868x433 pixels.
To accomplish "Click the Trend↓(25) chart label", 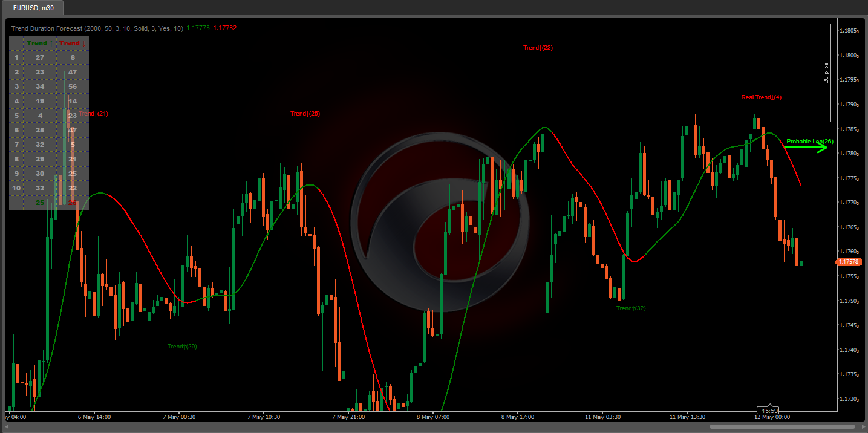I will coord(305,114).
